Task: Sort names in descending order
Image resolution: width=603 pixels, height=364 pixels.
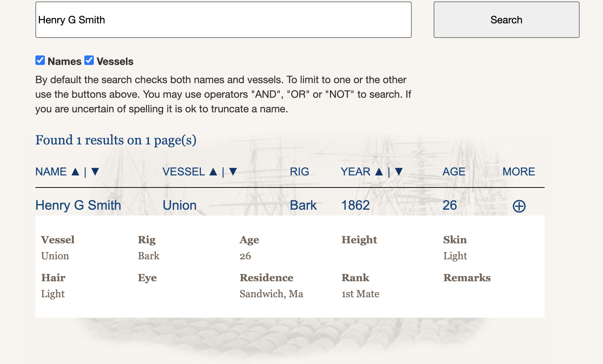Action: click(95, 171)
